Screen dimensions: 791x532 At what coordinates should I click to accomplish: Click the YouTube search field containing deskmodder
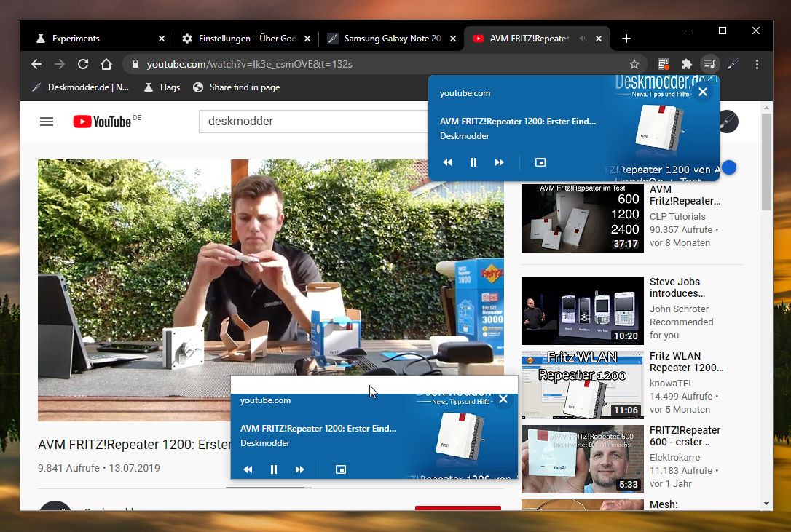tap(312, 121)
